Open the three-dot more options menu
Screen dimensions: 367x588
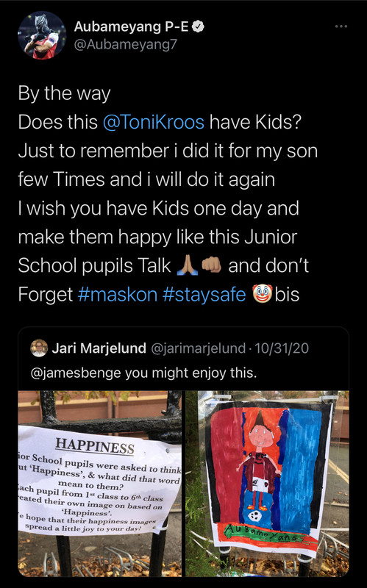341,26
